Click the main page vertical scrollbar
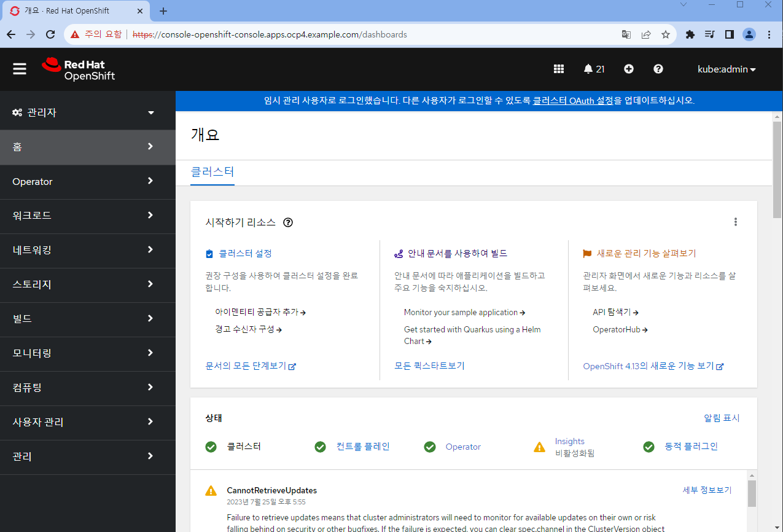The image size is (783, 532). pyautogui.click(x=777, y=170)
